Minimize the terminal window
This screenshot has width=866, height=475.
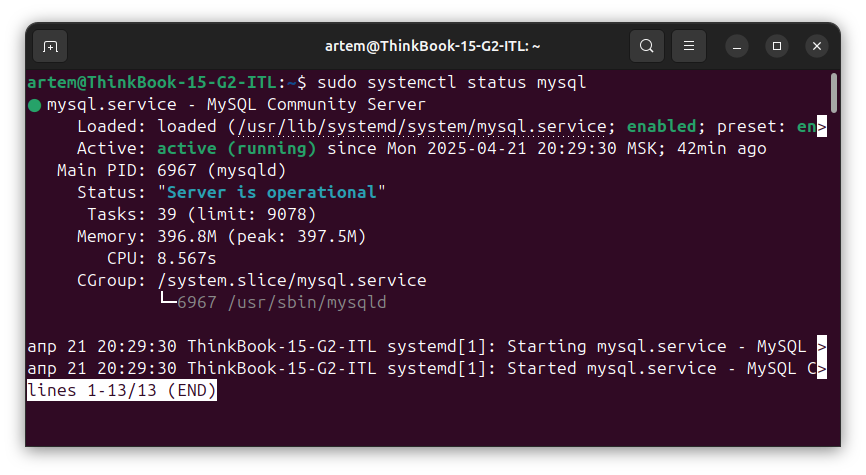point(737,46)
